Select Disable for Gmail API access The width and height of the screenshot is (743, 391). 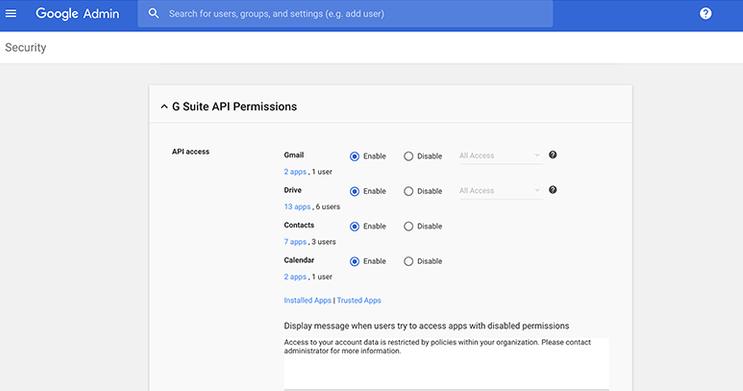click(x=408, y=156)
